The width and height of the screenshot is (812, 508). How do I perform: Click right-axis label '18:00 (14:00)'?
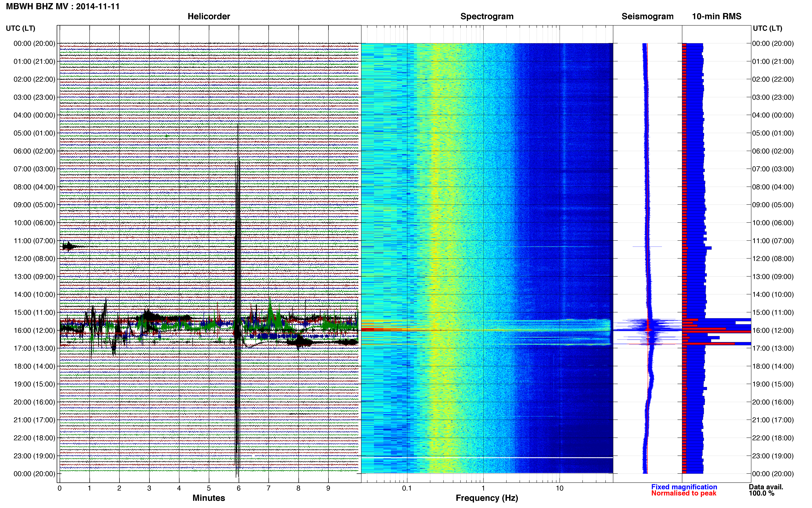[x=773, y=367]
